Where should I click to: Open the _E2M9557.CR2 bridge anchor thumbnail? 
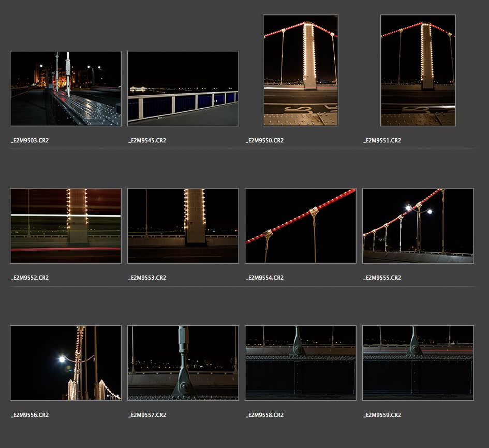coord(183,363)
